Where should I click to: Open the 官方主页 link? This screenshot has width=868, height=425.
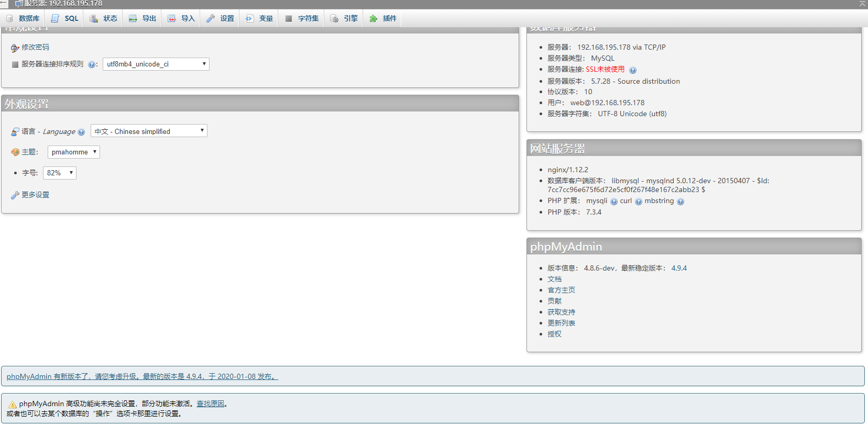point(561,290)
